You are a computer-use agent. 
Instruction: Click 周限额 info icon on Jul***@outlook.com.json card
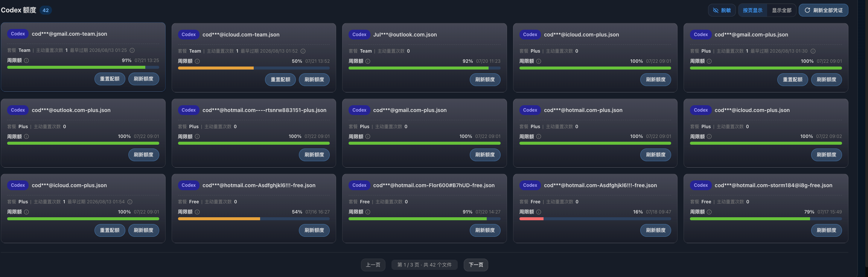click(x=368, y=61)
